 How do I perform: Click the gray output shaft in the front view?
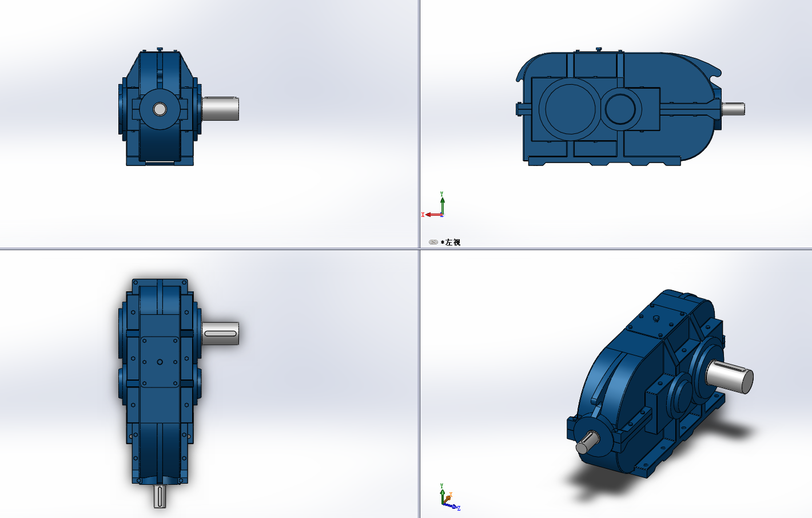220,109
